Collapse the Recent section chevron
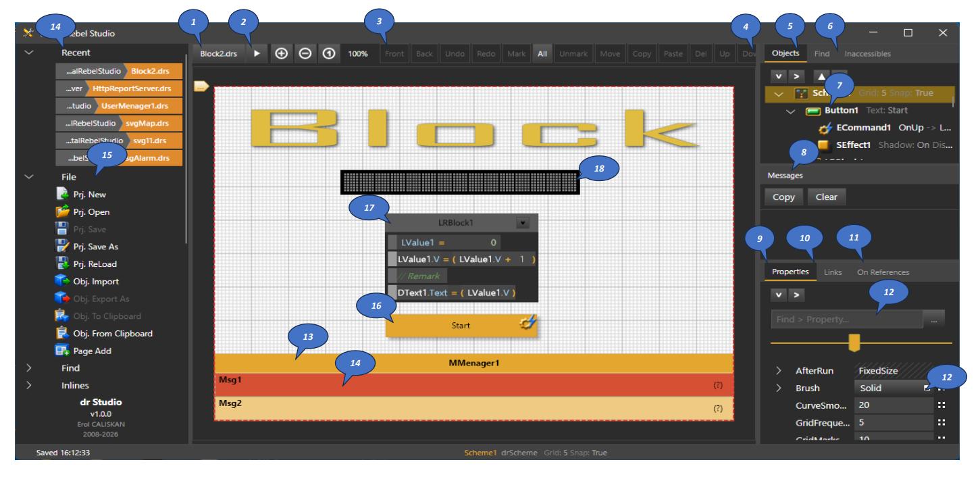The image size is (980, 481). (x=29, y=52)
